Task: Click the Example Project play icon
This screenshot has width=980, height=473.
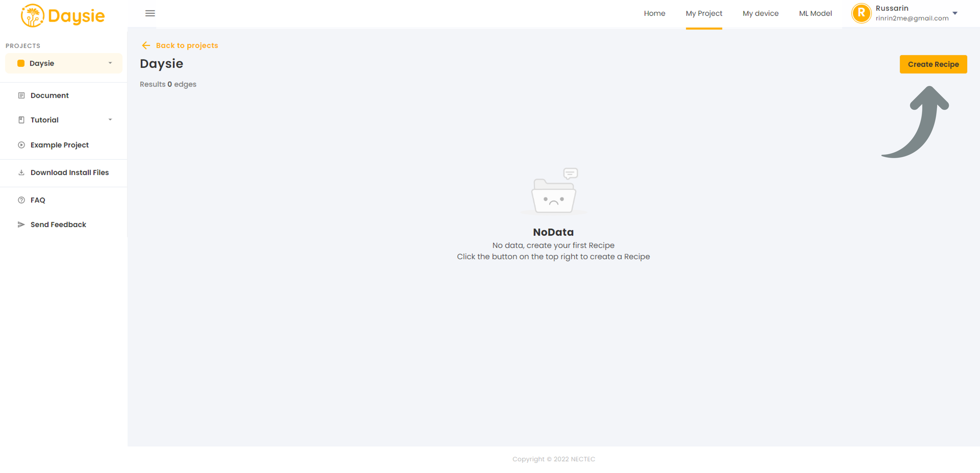Action: 21,145
